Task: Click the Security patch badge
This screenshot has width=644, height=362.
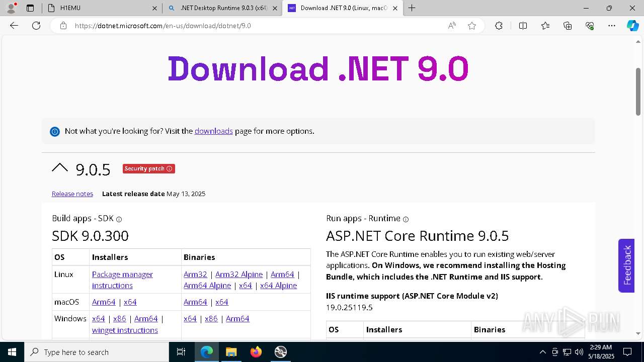Action: point(148,169)
